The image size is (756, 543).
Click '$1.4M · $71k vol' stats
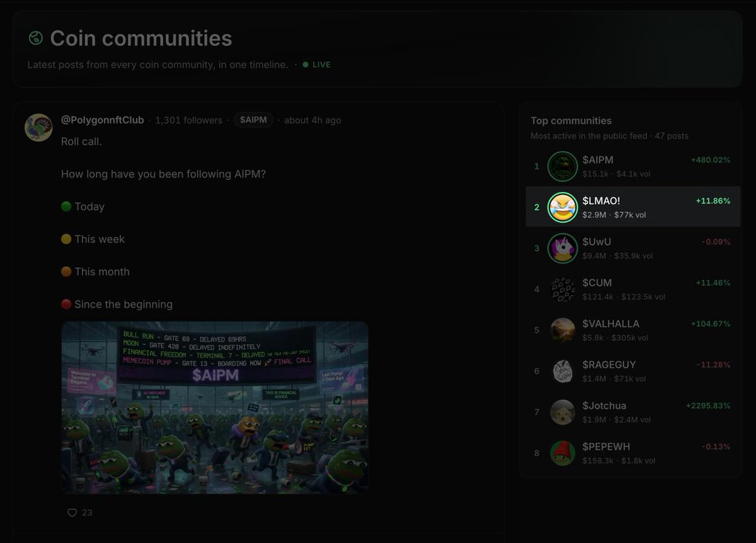[614, 379]
